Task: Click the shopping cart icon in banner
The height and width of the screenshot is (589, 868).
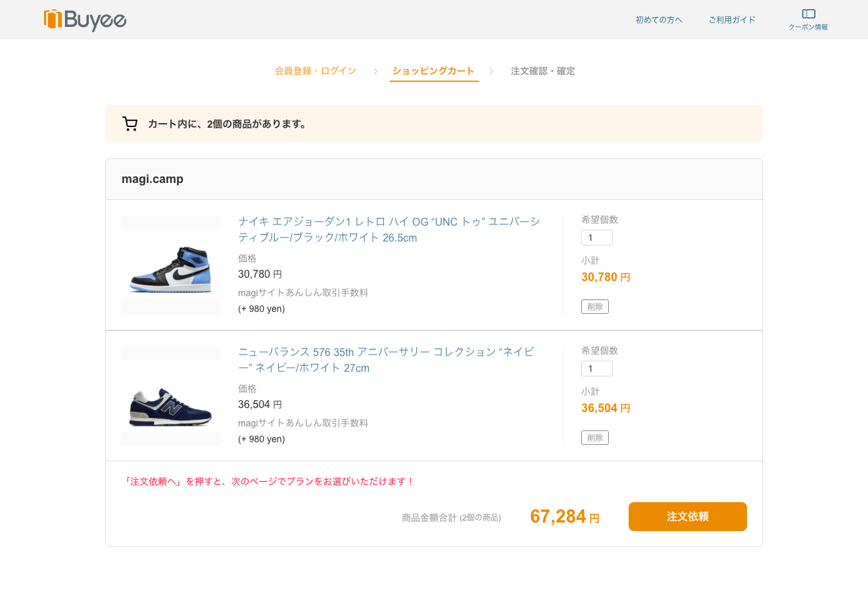Action: (130, 124)
